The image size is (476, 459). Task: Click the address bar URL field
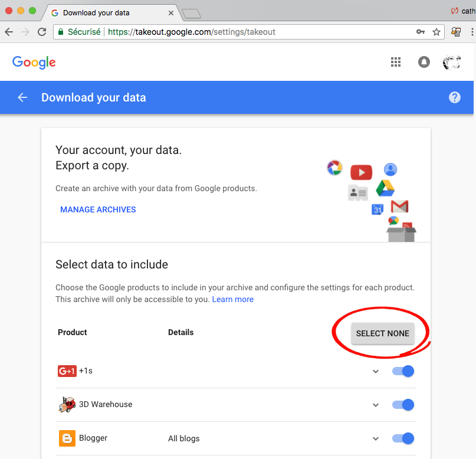tap(249, 32)
